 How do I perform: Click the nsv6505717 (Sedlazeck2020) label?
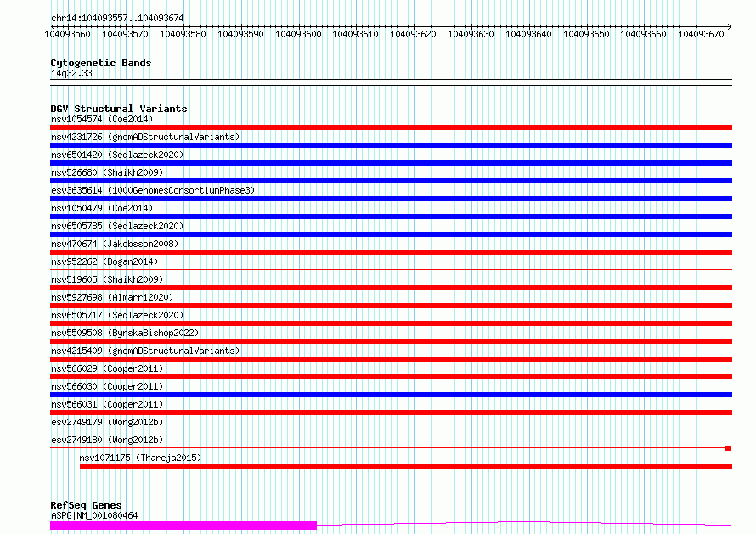pos(117,315)
